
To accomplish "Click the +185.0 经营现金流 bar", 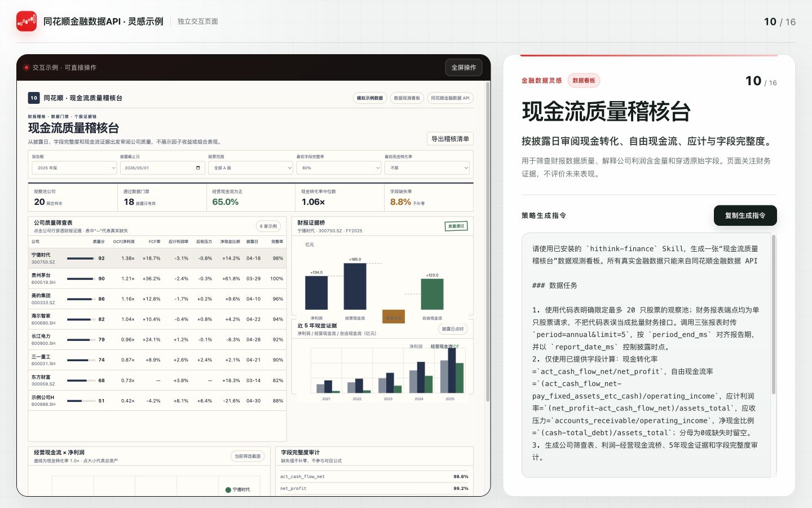I will [355, 286].
